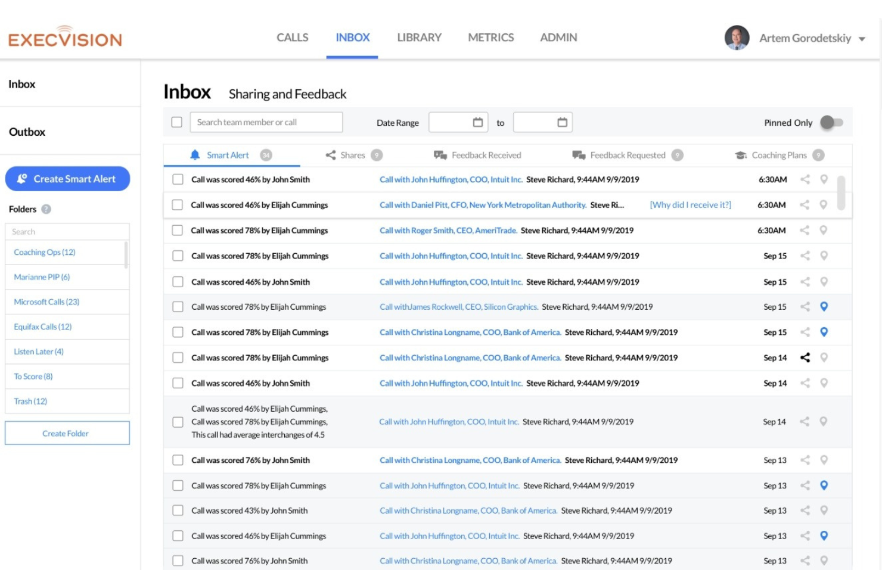
Task: Open the Equifax Calls (12) folder
Action: pos(43,326)
